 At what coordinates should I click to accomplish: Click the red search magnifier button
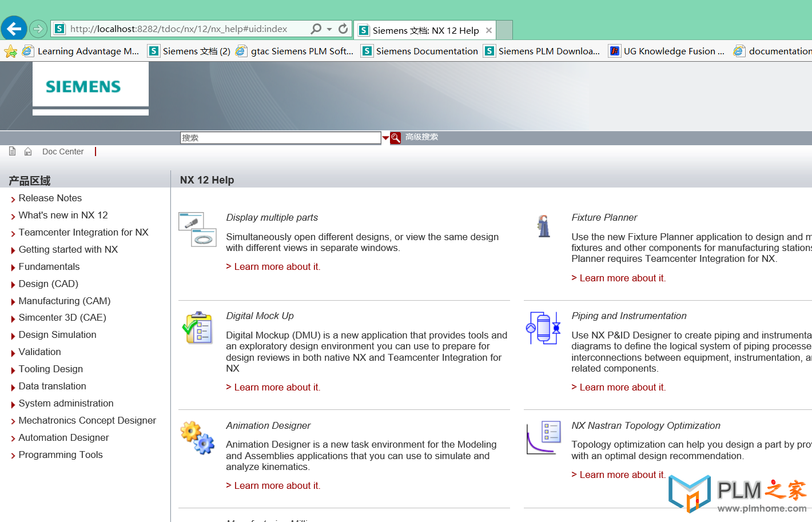click(x=396, y=138)
